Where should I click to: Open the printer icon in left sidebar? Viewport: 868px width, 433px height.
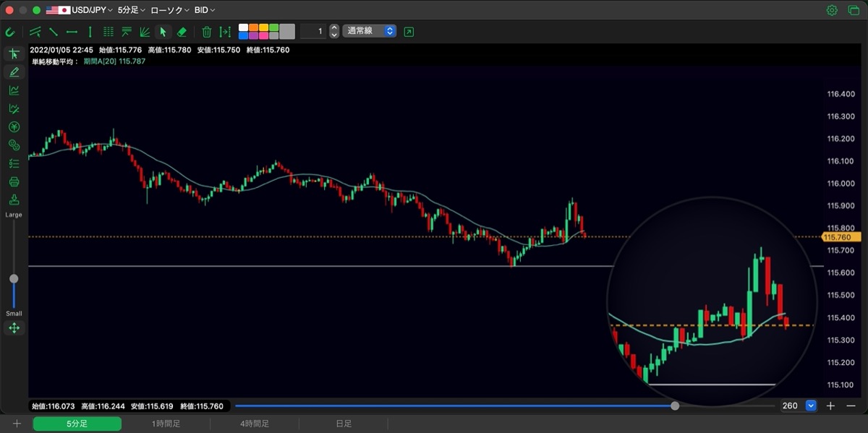point(14,181)
